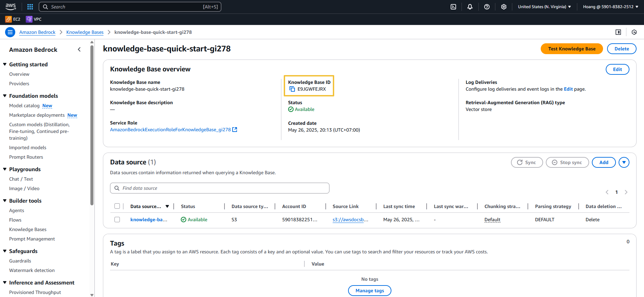Open the account menu Hoang @ 5901-8382-2512

pyautogui.click(x=610, y=7)
